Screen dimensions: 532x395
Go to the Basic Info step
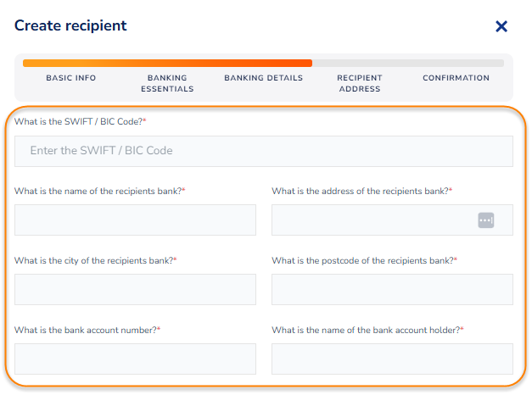pyautogui.click(x=71, y=78)
